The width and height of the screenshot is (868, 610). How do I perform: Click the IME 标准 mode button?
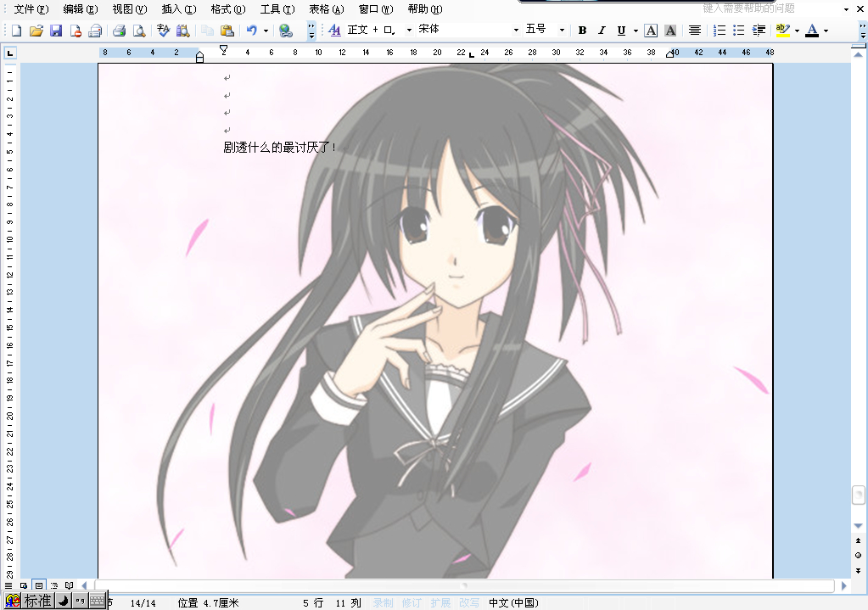click(37, 601)
